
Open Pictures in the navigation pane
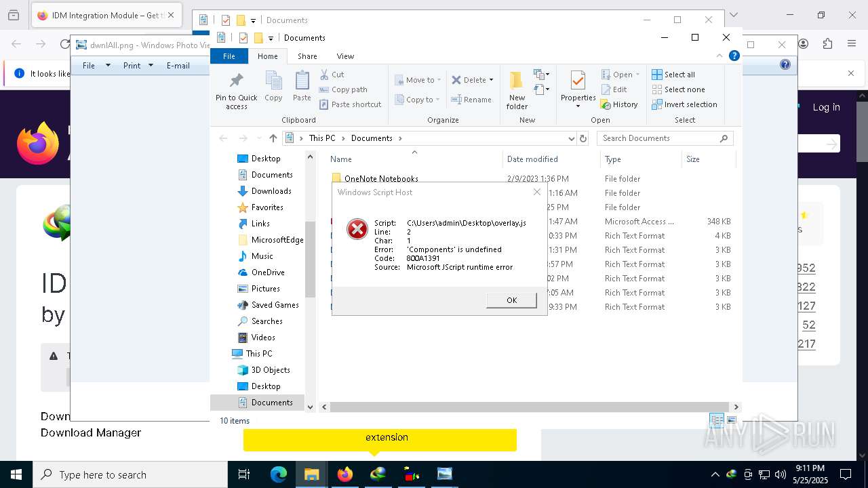[x=265, y=289]
